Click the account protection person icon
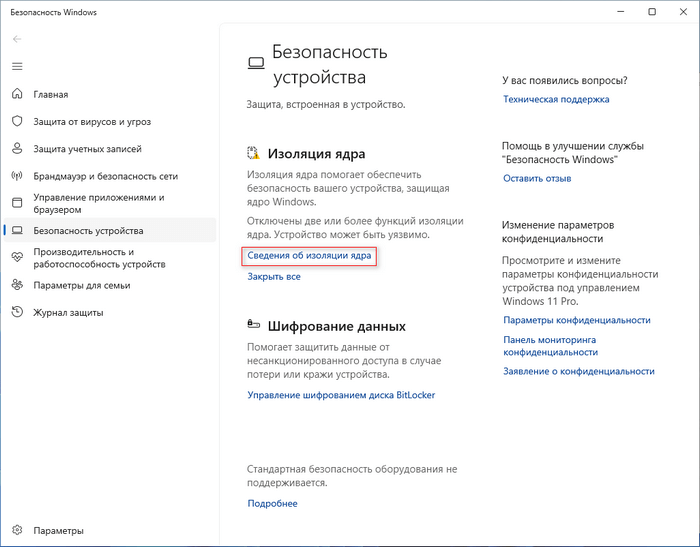 point(16,148)
